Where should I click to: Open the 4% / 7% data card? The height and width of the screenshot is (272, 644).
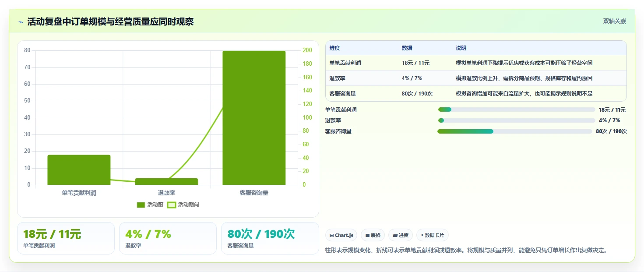pyautogui.click(x=168, y=238)
